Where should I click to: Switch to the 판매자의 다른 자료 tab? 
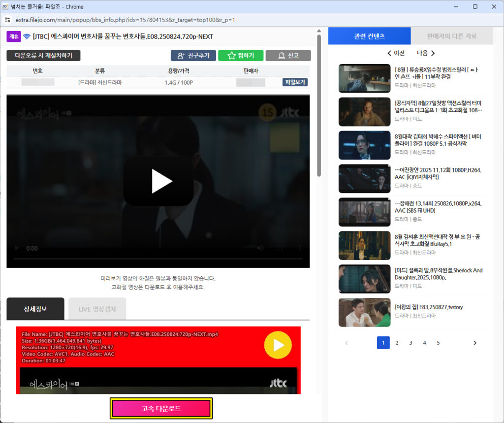coord(452,36)
